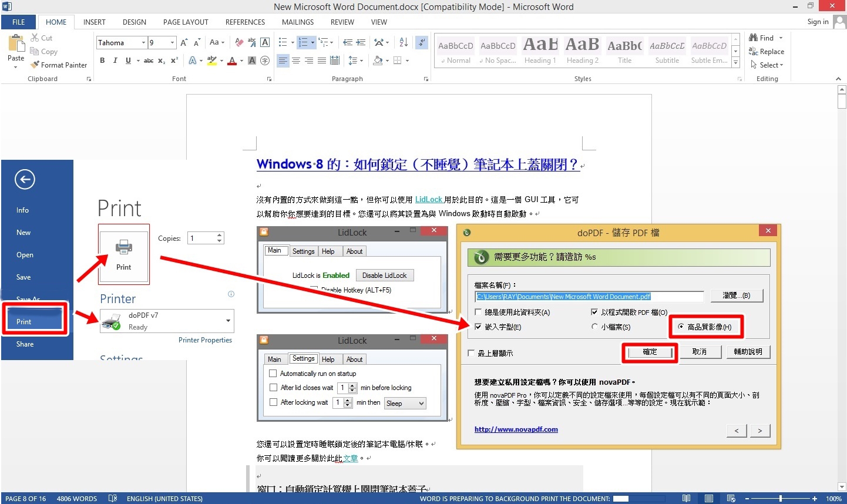Viewport: 847px width, 504px height.
Task: Switch to the PAGE LAYOUT ribbon tab
Action: (186, 22)
